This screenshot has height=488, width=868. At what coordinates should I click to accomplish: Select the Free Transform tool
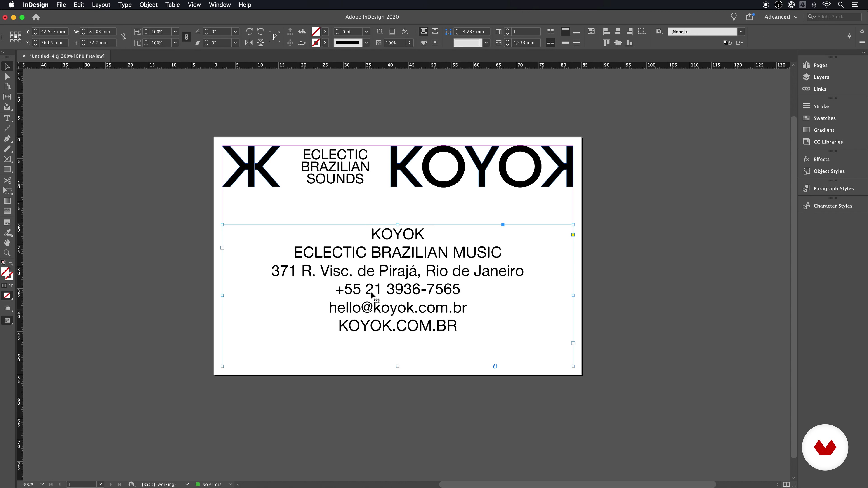click(7, 191)
